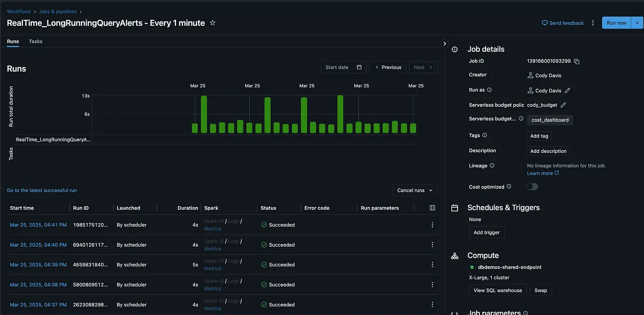644x315 pixels.
Task: Star the RealTime_LongRunningQueryAlerts job
Action: 212,22
